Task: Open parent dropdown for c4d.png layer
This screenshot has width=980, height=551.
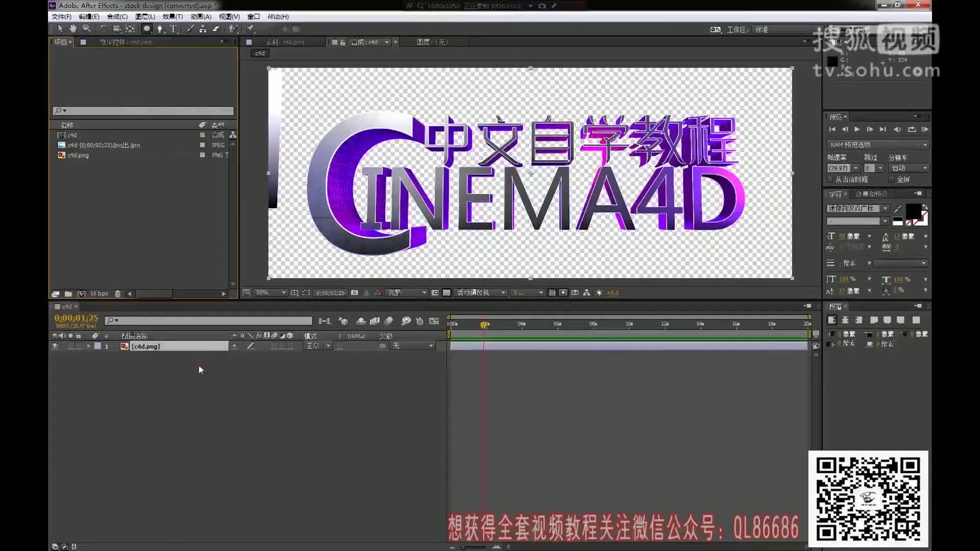Action: [412, 346]
